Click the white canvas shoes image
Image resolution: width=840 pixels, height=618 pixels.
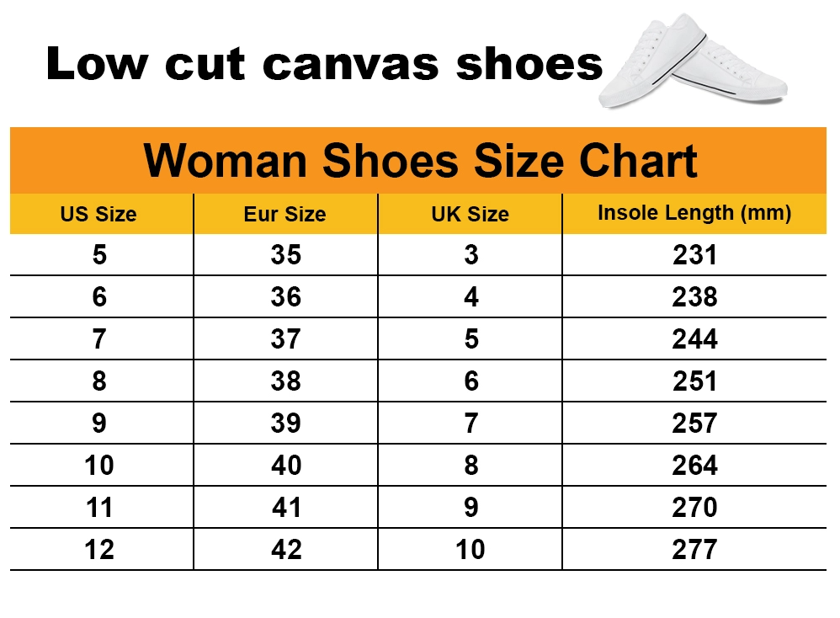[693, 61]
